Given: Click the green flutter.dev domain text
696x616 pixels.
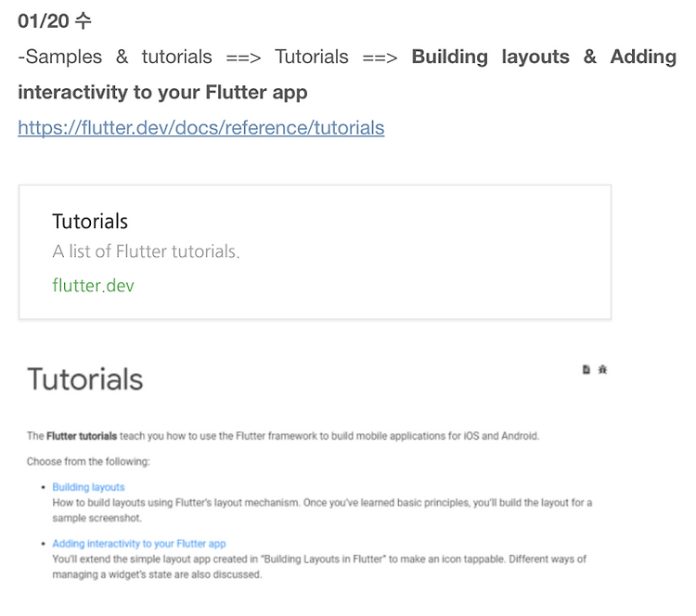Looking at the screenshot, I should (93, 285).
